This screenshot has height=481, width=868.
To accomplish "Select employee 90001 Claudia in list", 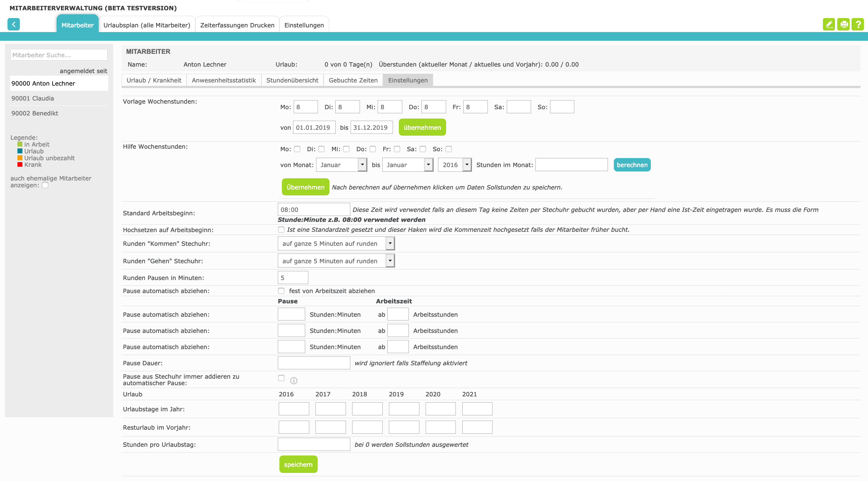I will [x=33, y=98].
